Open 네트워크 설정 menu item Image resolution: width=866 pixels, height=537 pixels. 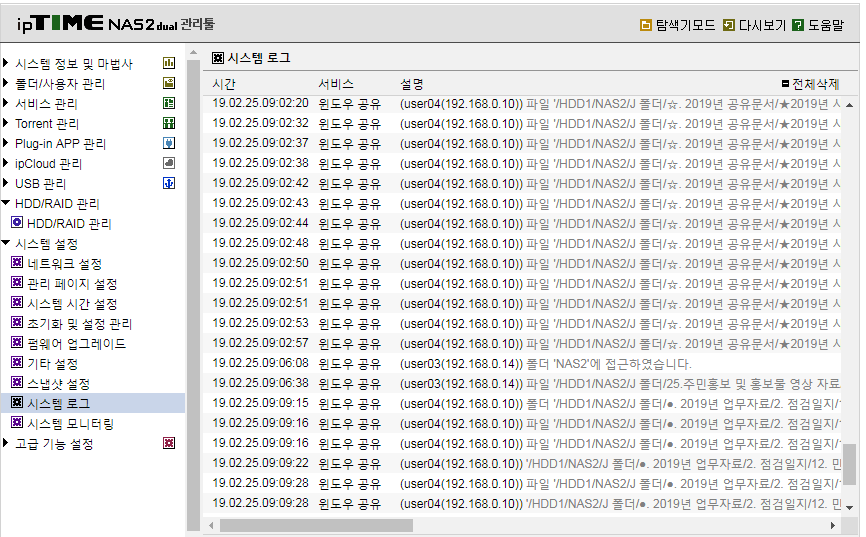pyautogui.click(x=65, y=264)
